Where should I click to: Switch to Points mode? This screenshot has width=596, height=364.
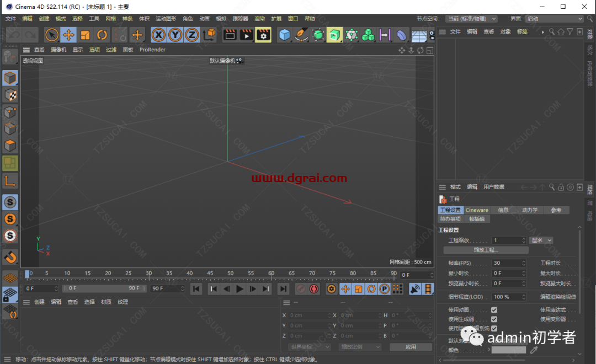point(10,112)
